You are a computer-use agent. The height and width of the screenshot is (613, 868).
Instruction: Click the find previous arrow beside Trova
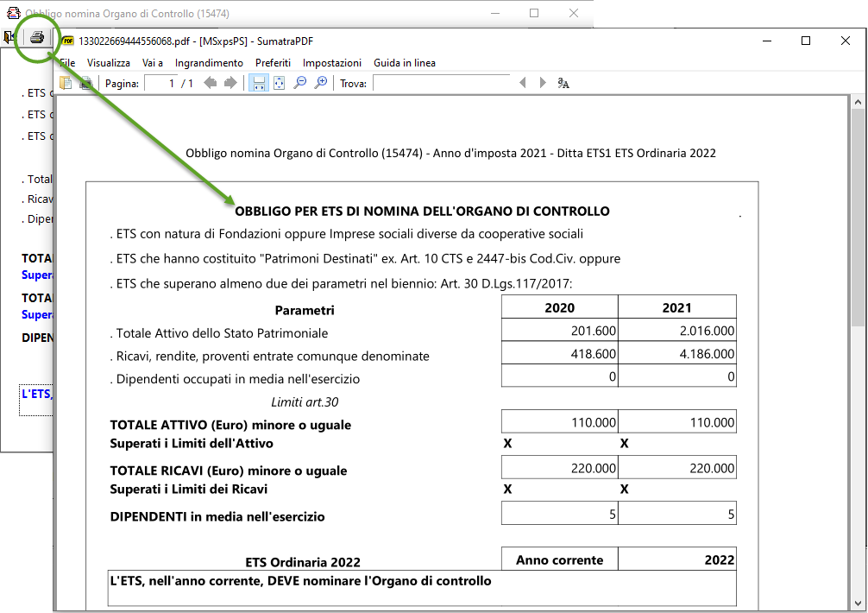[523, 83]
